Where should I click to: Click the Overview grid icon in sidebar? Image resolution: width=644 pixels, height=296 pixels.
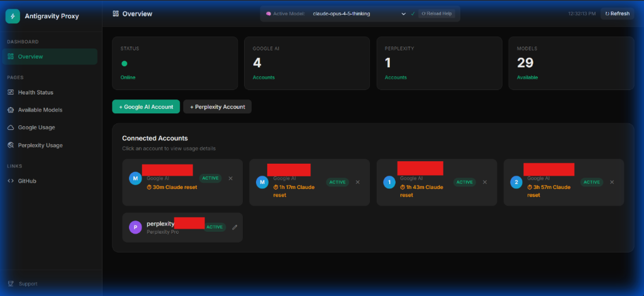pos(11,57)
